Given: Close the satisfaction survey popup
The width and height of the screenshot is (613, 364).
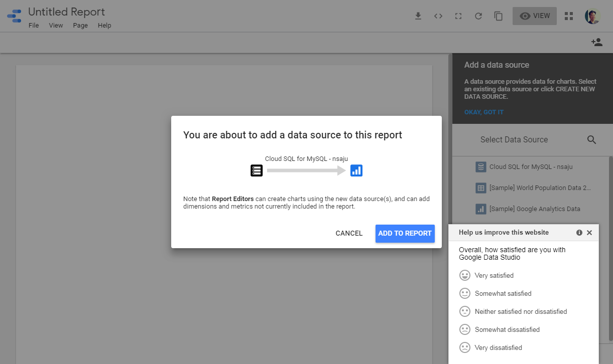Looking at the screenshot, I should tap(589, 233).
